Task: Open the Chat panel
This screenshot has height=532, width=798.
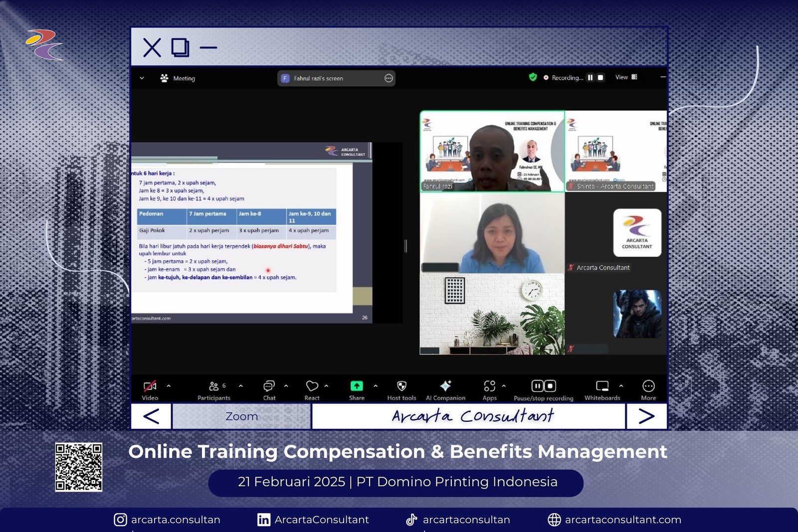Action: [x=269, y=387]
